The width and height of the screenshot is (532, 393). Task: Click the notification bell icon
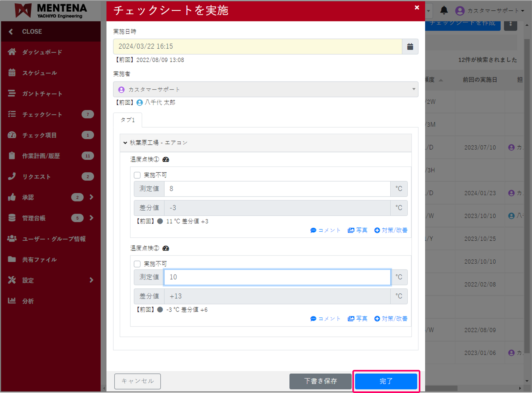[x=444, y=11]
